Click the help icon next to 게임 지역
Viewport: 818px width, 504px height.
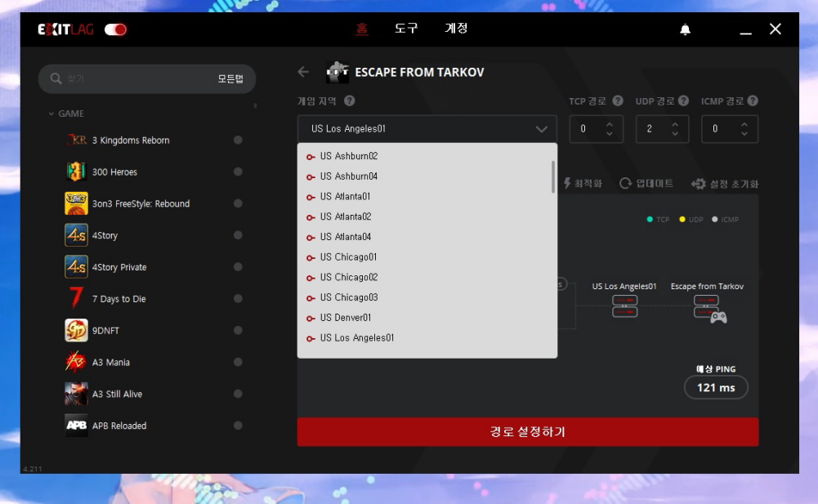coord(350,100)
